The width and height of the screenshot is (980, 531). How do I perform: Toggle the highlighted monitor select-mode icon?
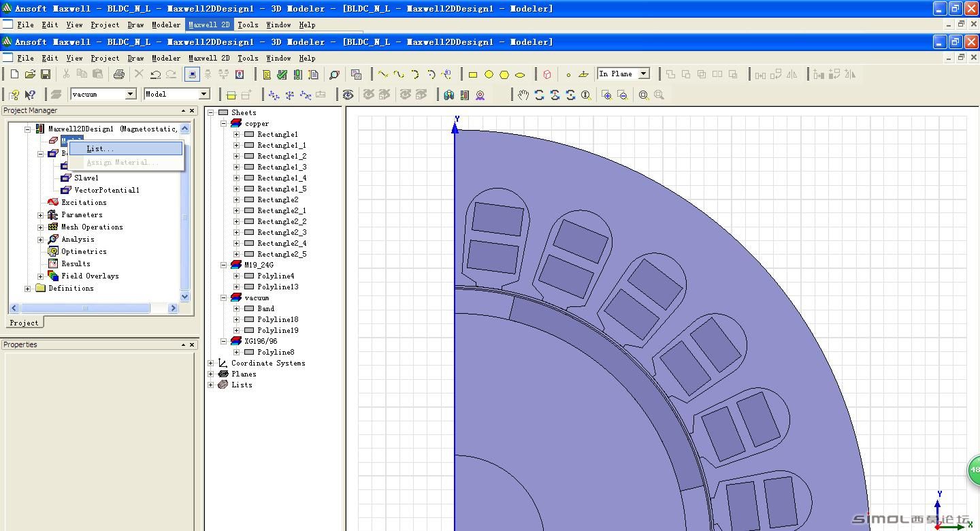pos(192,74)
